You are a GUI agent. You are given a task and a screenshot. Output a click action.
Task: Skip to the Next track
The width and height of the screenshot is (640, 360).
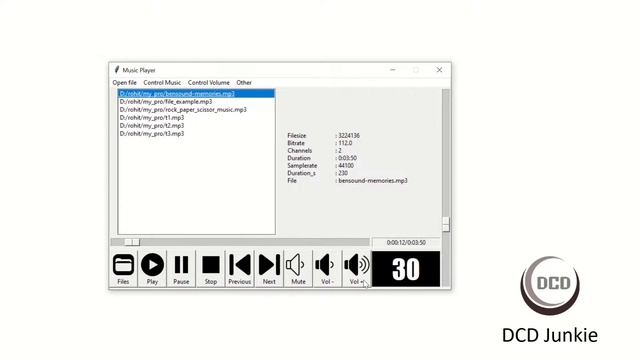click(x=269, y=269)
